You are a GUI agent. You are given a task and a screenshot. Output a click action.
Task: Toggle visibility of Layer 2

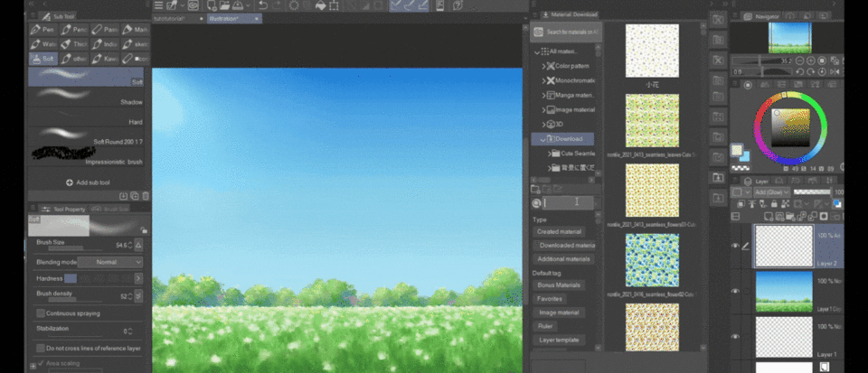(x=735, y=246)
